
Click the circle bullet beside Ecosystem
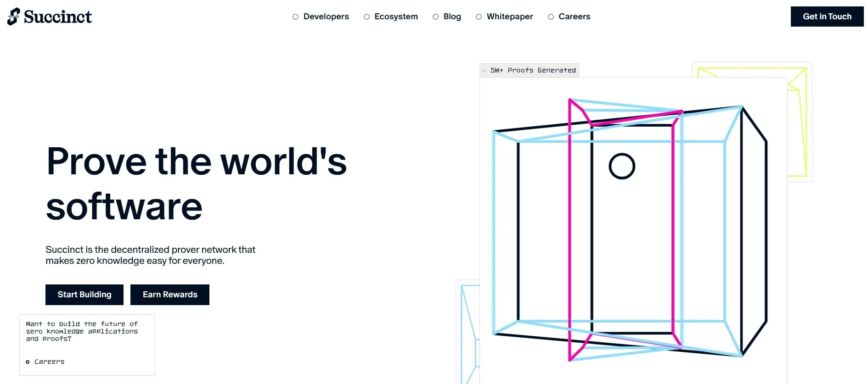pyautogui.click(x=366, y=17)
